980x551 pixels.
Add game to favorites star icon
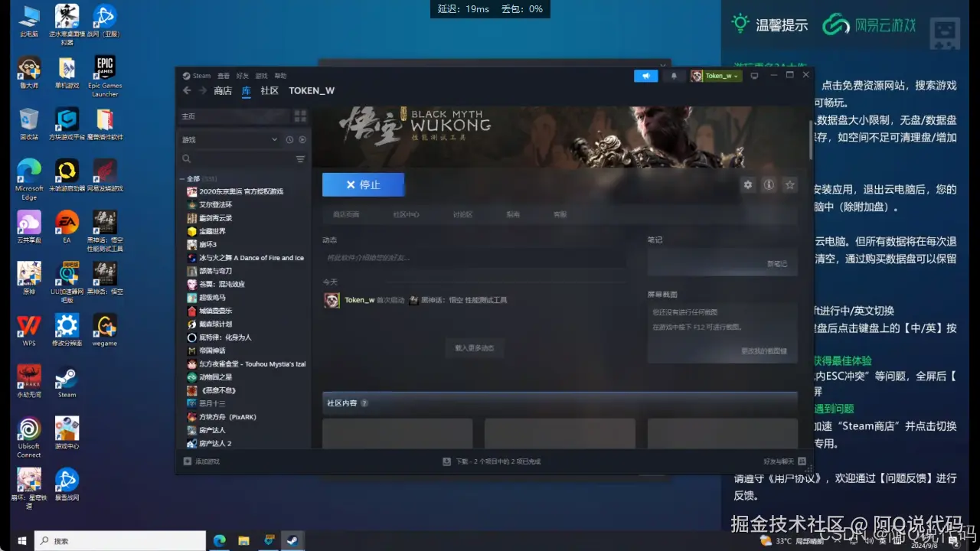(790, 184)
